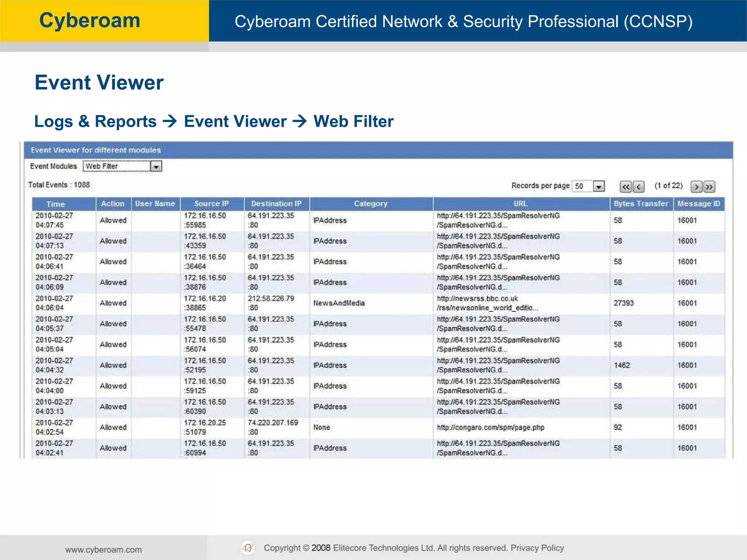Select the 1462 bytes transfer value
747x560 pixels.
point(622,365)
